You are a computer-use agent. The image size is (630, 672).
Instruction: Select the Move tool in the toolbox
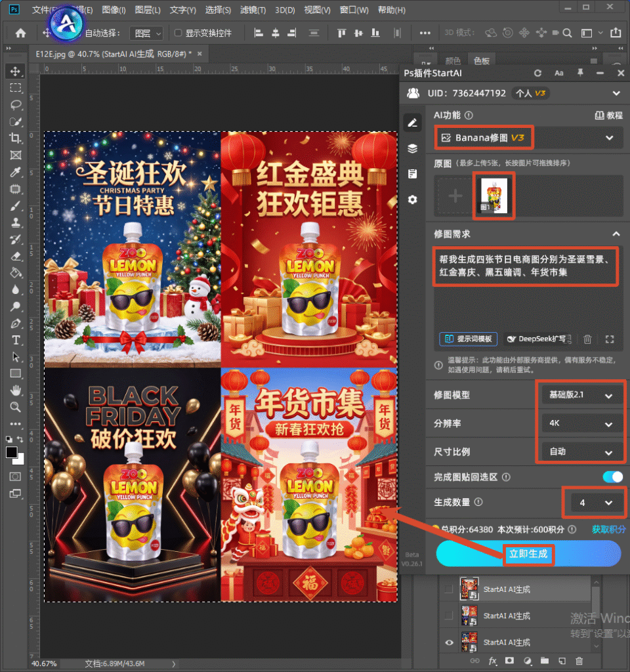16,71
